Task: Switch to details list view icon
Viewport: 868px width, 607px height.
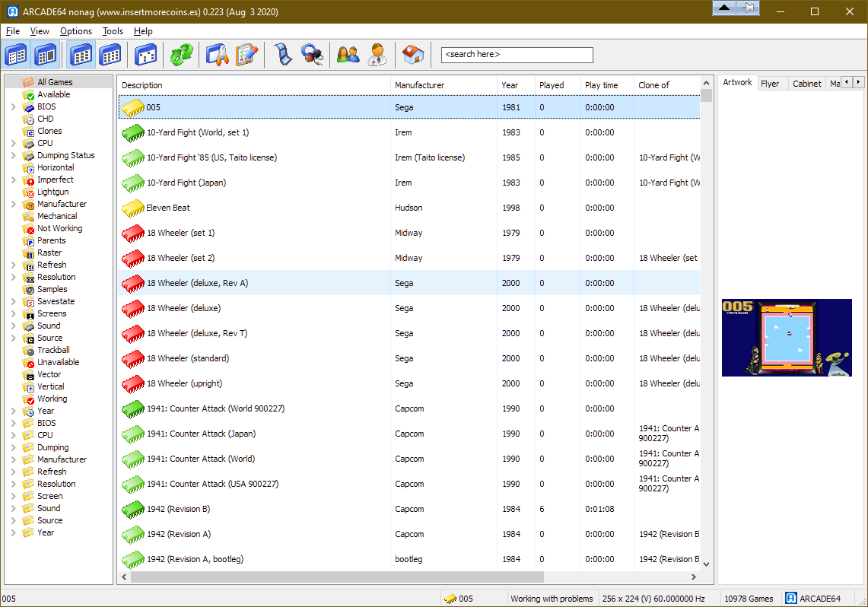Action: click(81, 55)
